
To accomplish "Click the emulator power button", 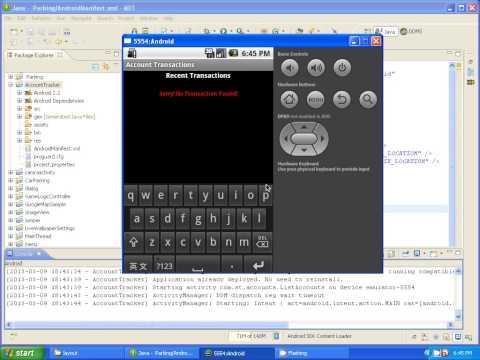I will pyautogui.click(x=342, y=68).
